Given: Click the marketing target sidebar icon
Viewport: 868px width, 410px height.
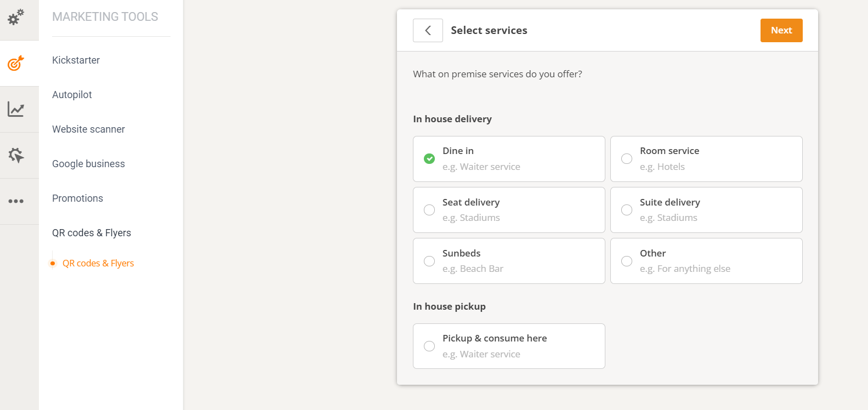Looking at the screenshot, I should tap(16, 63).
